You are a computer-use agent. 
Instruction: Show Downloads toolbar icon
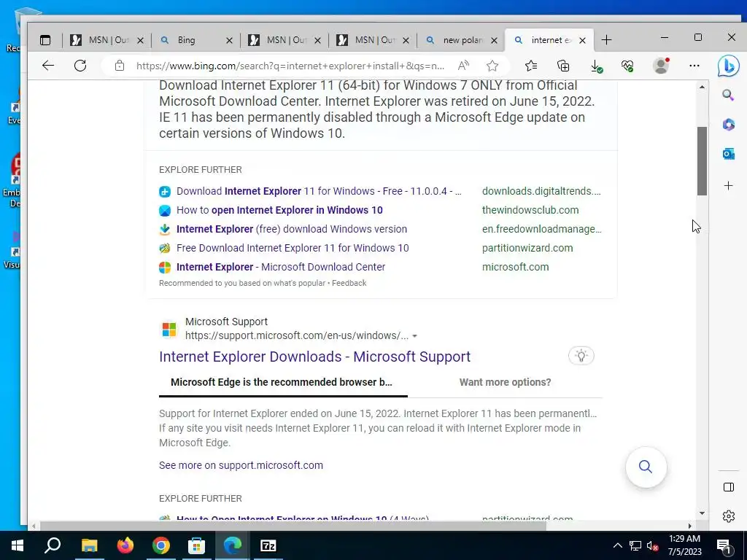pyautogui.click(x=596, y=66)
